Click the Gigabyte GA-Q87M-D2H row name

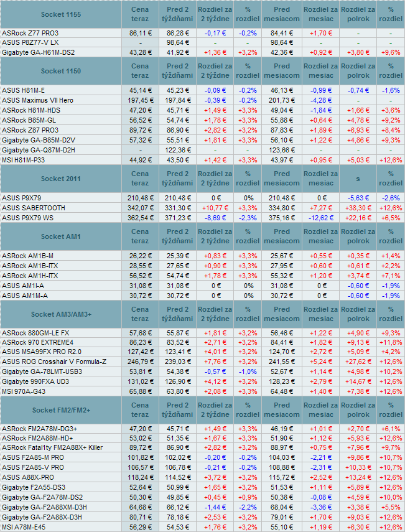[x=39, y=150]
